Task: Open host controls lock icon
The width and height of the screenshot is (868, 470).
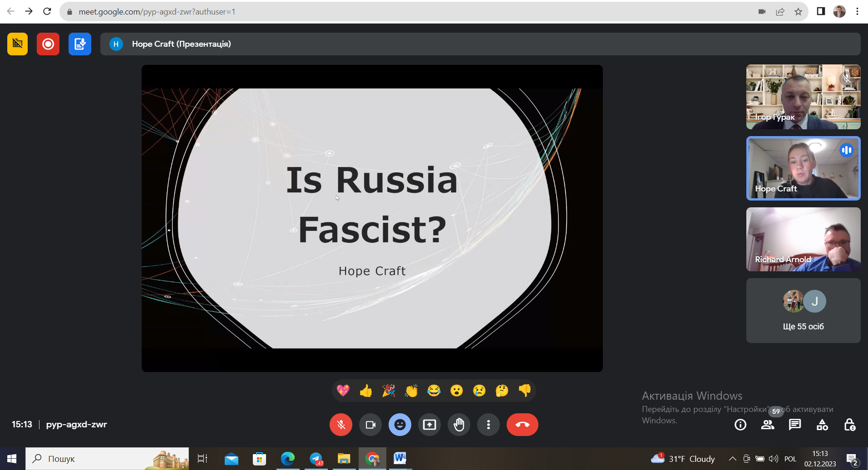Action: click(849, 425)
